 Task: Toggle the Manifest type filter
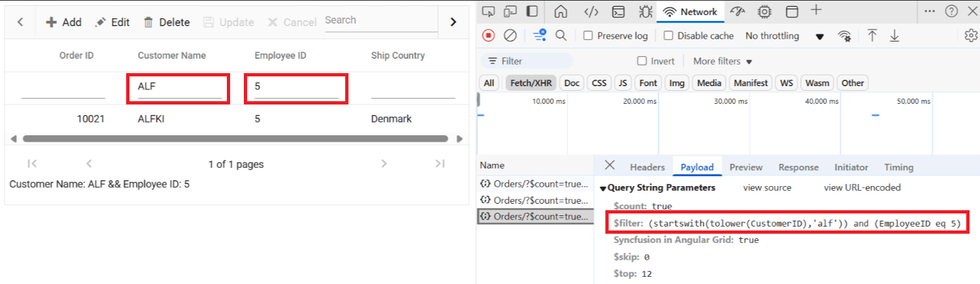(751, 83)
